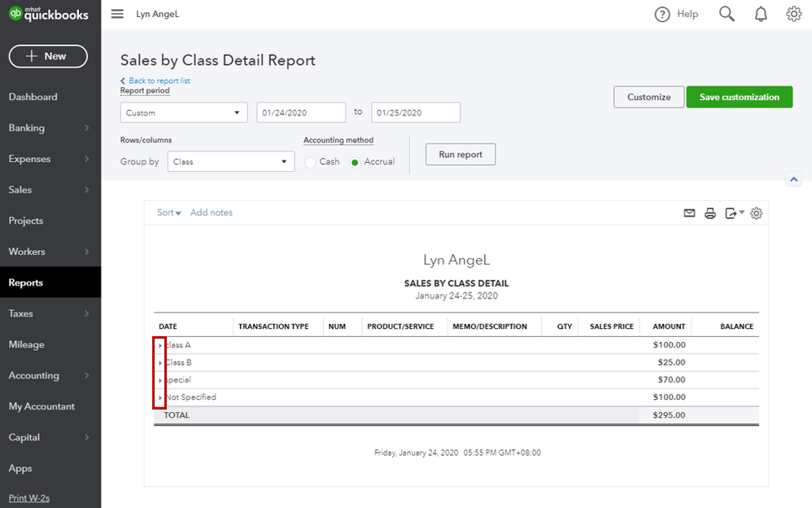Open Taxes in the sidebar

click(20, 313)
